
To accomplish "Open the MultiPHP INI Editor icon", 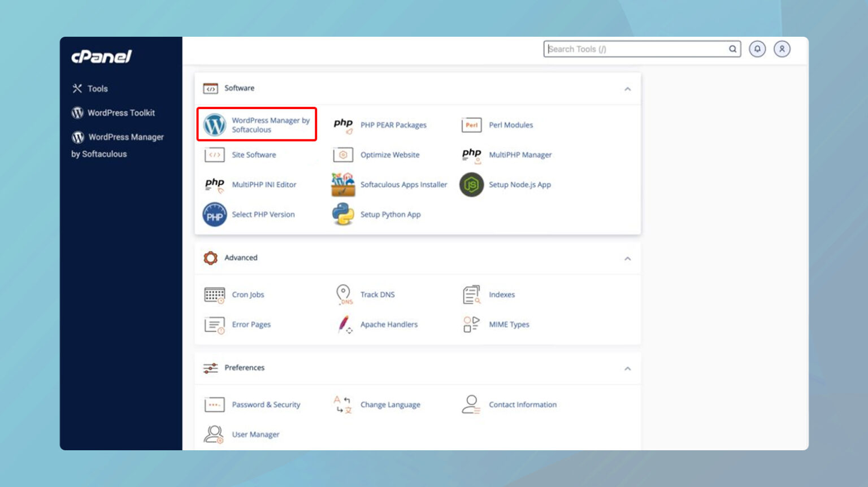I will point(214,185).
